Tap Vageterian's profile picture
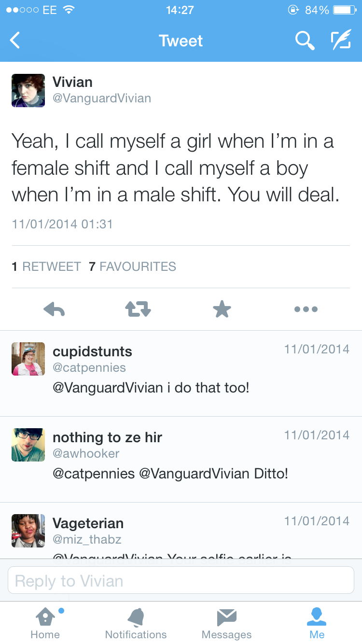 28,531
